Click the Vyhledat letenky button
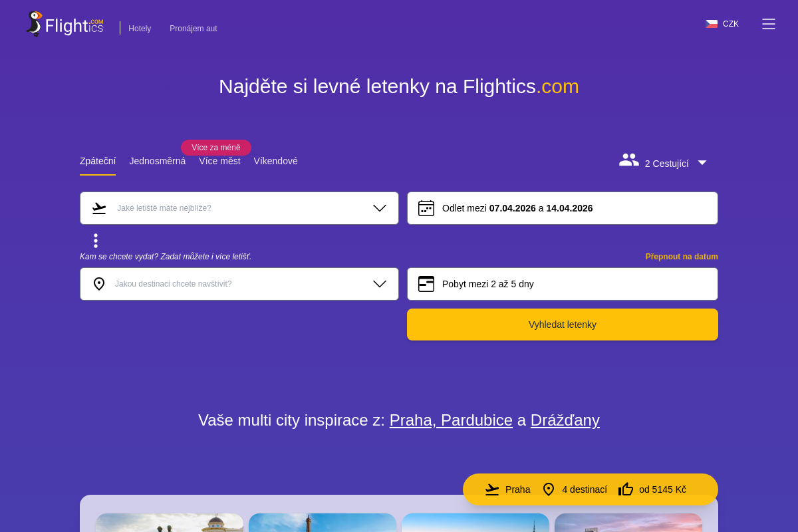 562,325
